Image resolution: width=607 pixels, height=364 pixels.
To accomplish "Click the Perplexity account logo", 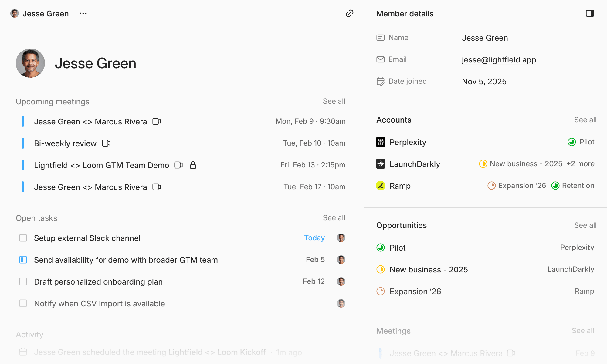I will pyautogui.click(x=381, y=142).
